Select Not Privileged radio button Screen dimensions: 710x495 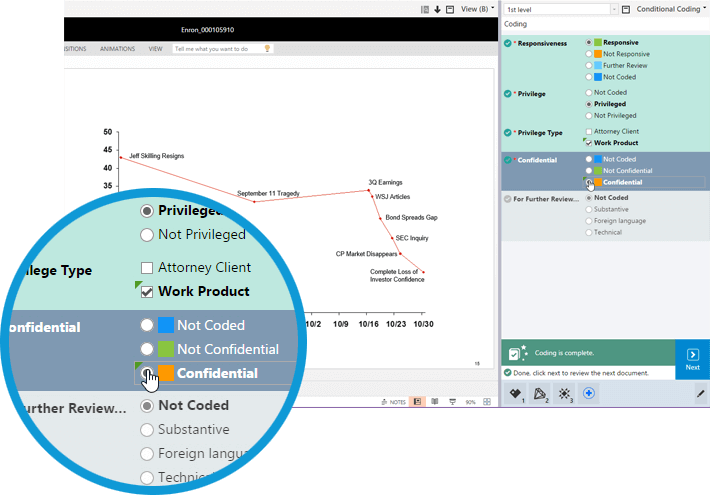click(x=589, y=115)
